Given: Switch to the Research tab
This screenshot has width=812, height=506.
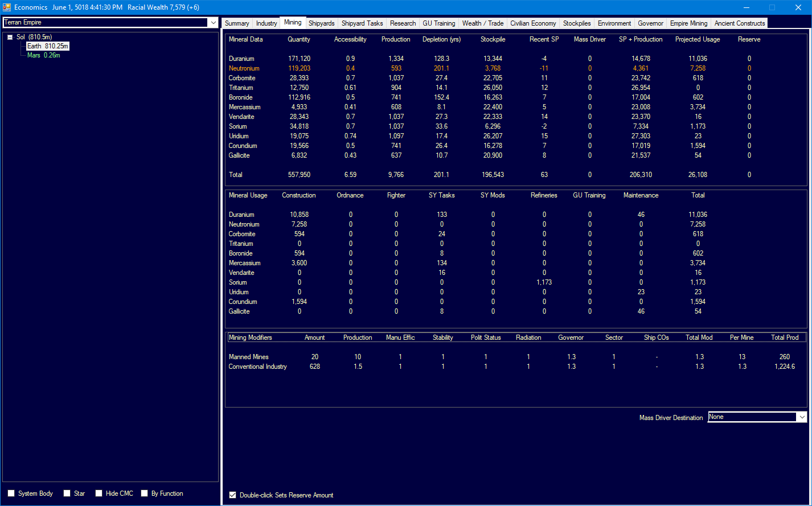Looking at the screenshot, I should click(x=403, y=23).
